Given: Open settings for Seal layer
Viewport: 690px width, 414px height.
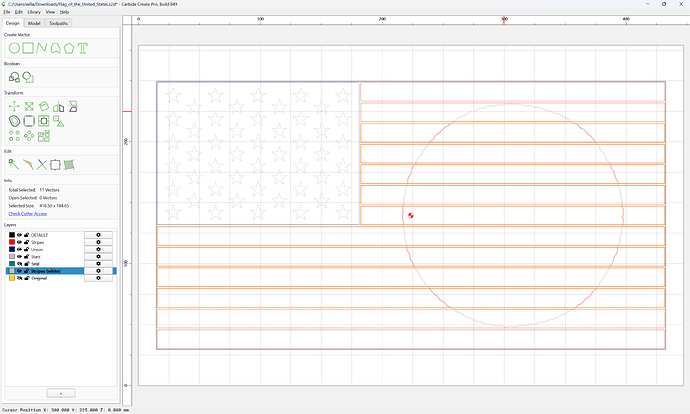Looking at the screenshot, I should coord(98,264).
